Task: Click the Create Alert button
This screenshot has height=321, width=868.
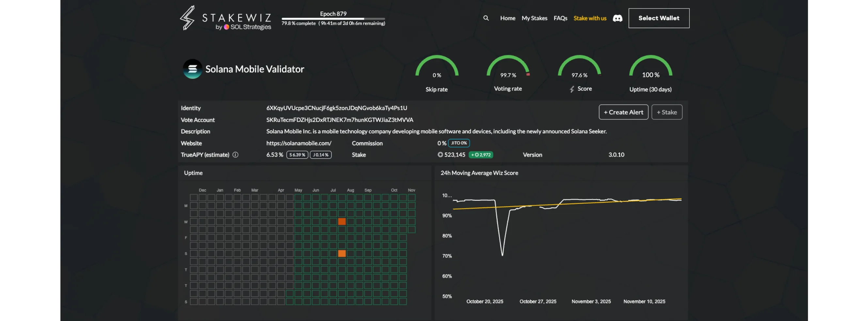Action: [x=623, y=112]
